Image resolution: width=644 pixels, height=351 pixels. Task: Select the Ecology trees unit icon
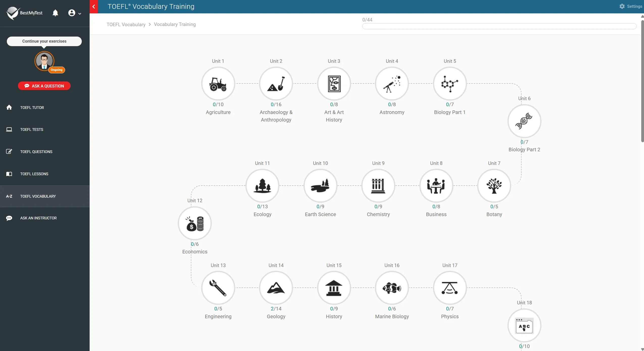click(x=262, y=186)
